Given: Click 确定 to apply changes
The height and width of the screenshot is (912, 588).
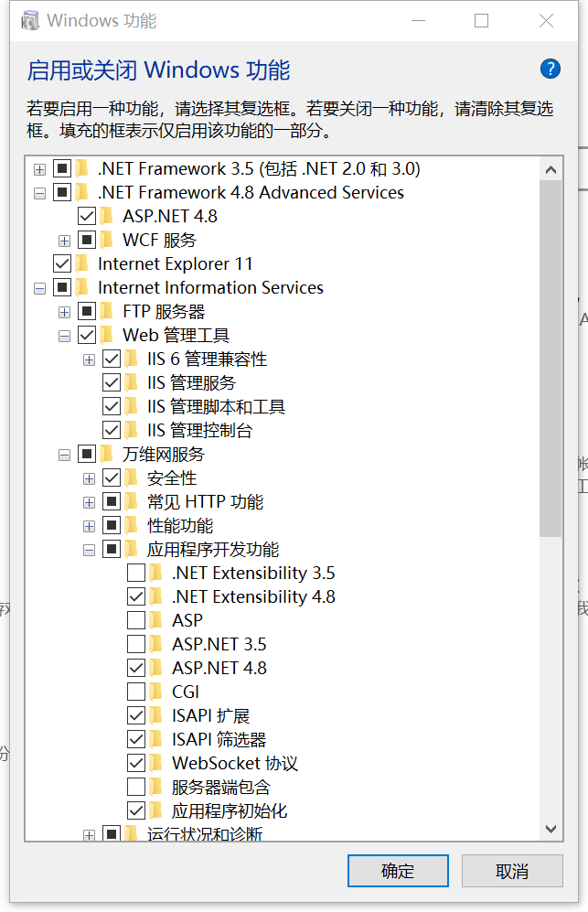Looking at the screenshot, I should [398, 871].
